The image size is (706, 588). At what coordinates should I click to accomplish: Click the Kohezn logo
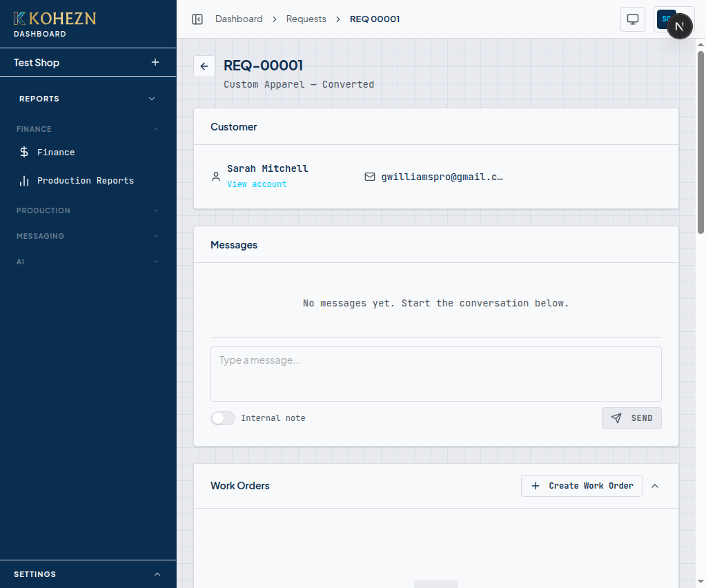coord(55,19)
